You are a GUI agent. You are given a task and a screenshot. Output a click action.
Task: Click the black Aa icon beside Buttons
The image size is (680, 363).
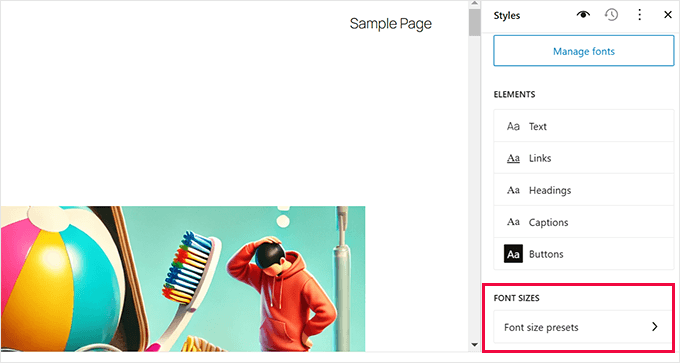coord(513,254)
